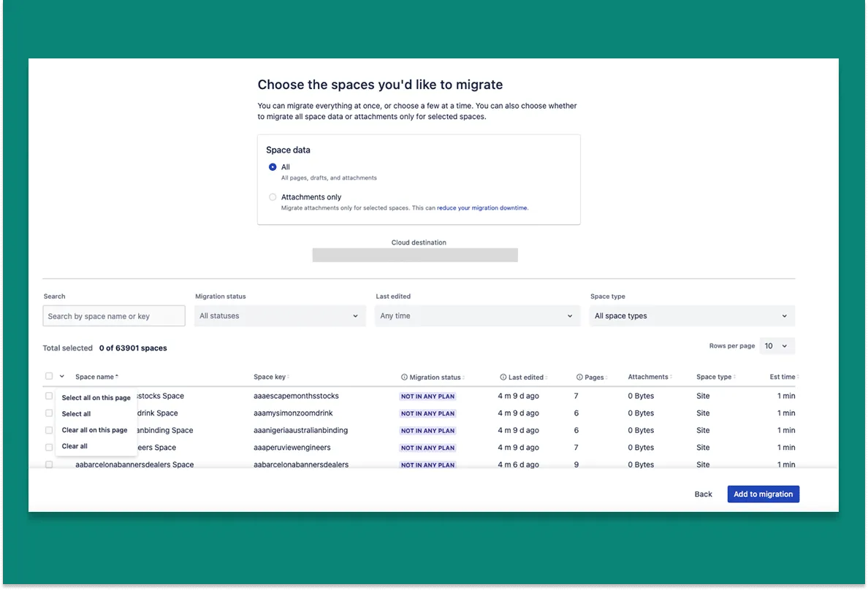This screenshot has height=590, width=868.
Task: Click Space type column sort icon
Action: (x=735, y=377)
